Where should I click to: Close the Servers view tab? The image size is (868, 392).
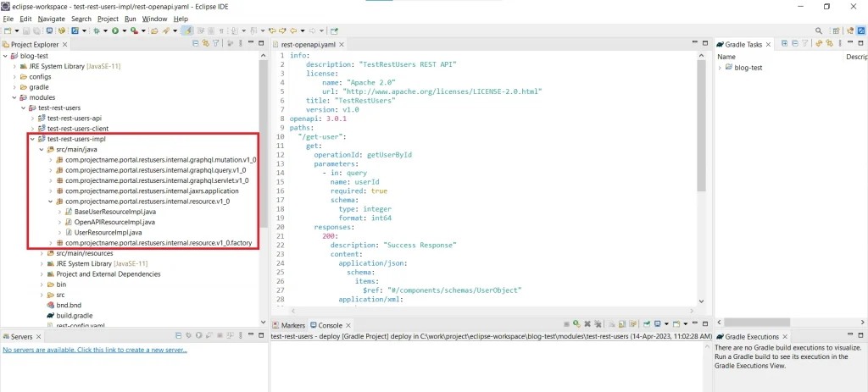point(38,336)
